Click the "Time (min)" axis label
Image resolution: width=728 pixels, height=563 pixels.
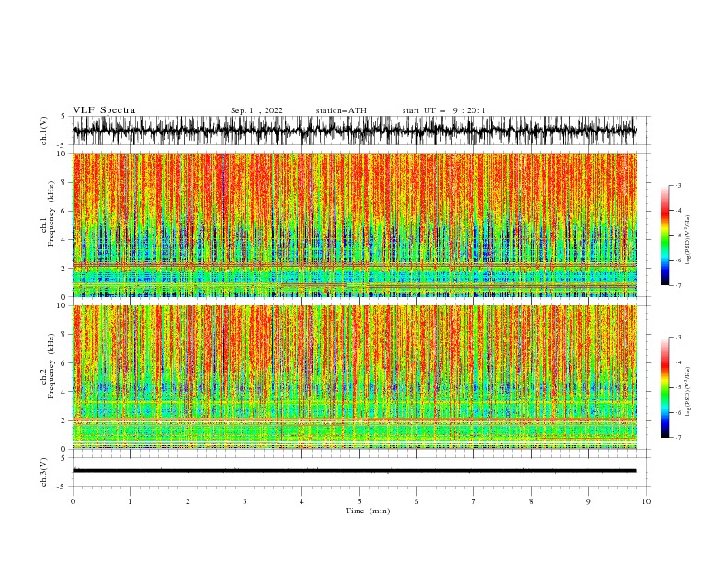(x=368, y=511)
